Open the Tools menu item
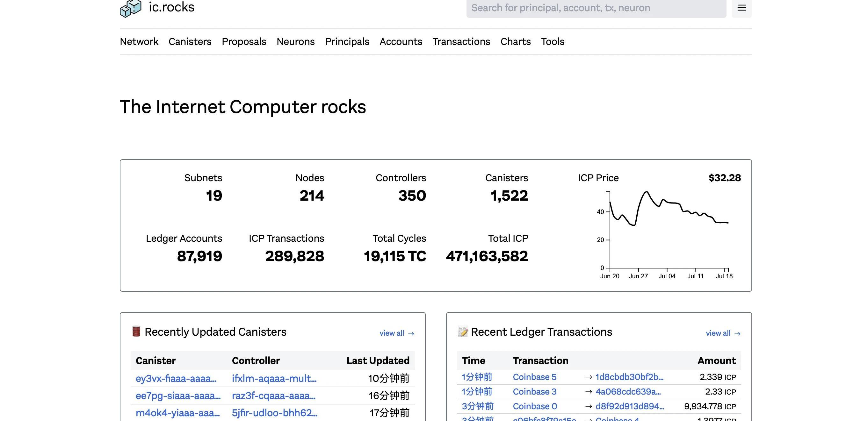This screenshot has width=868, height=421. (552, 41)
